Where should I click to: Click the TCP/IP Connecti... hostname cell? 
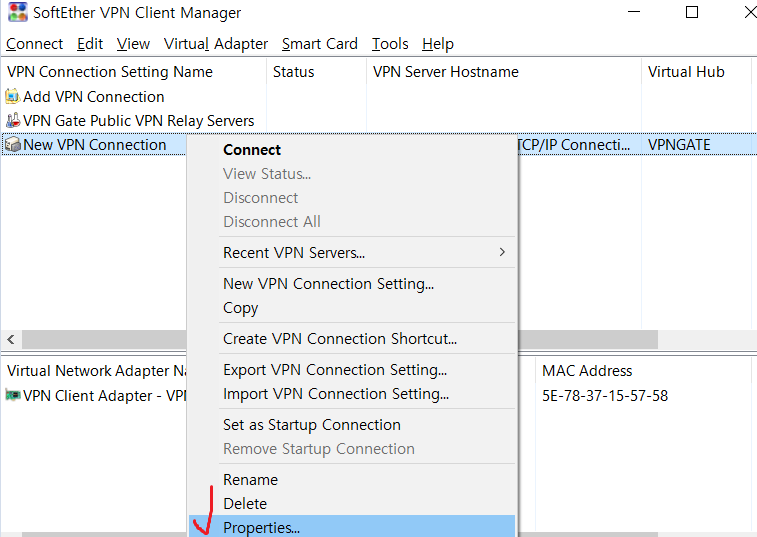[x=574, y=145]
